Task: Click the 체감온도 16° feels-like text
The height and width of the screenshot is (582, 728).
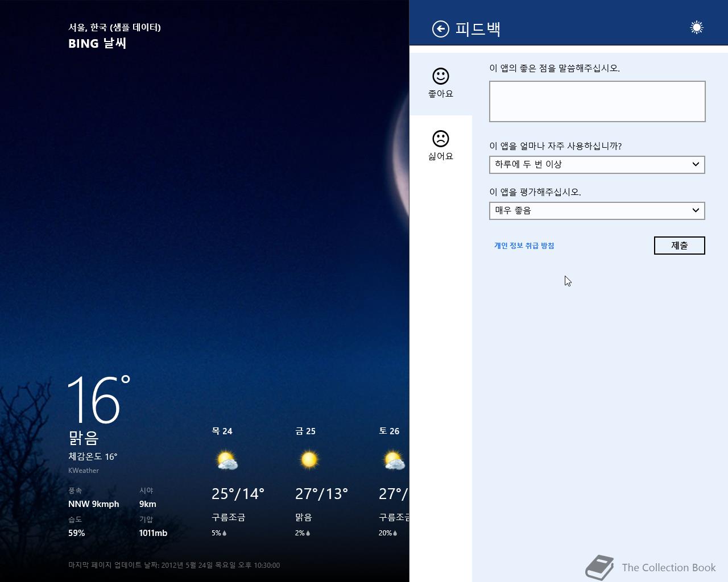Action: click(93, 456)
